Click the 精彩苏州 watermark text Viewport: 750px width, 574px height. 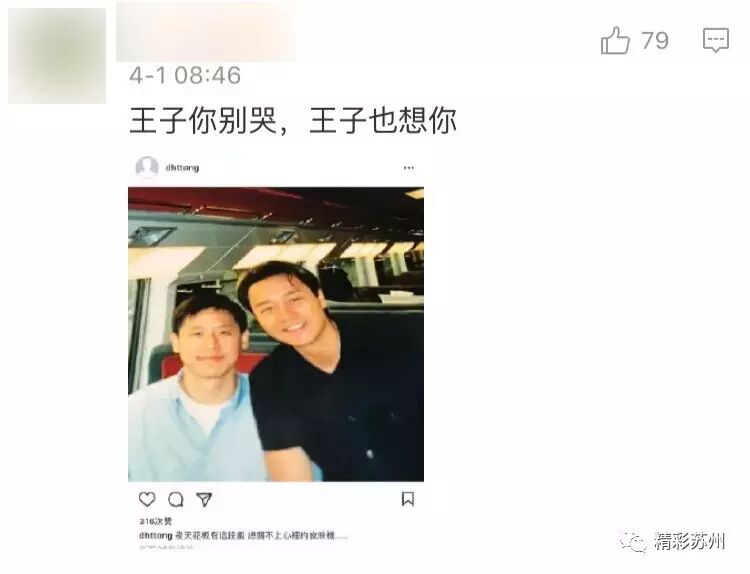click(x=690, y=542)
